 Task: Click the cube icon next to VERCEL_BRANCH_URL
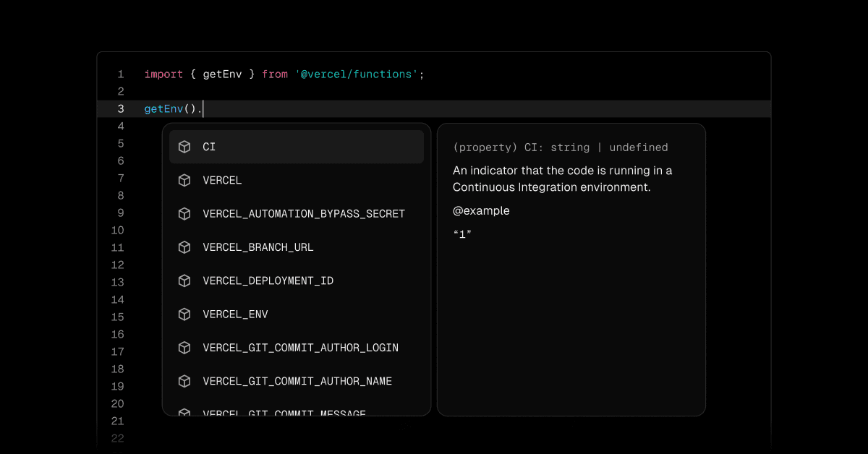184,247
